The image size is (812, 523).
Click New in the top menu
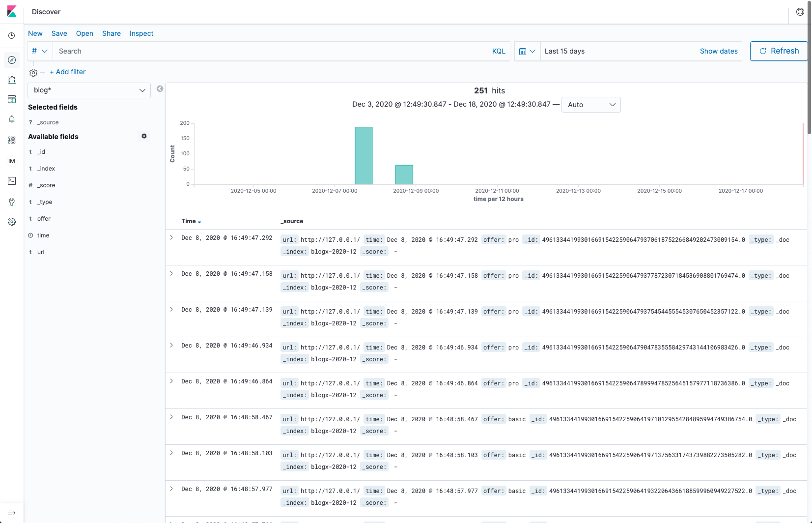35,33
